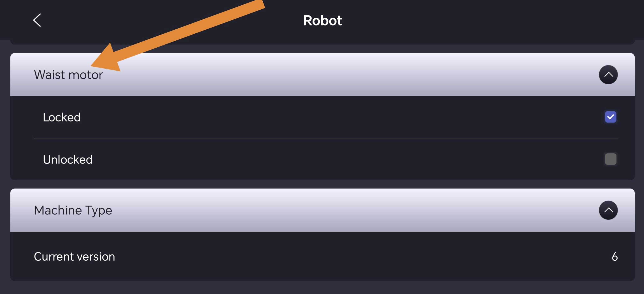
Task: Select the Locked option label
Action: pos(62,117)
